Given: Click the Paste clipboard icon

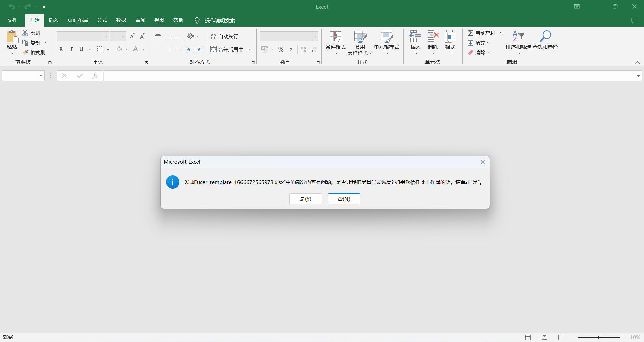Looking at the screenshot, I should tap(12, 37).
